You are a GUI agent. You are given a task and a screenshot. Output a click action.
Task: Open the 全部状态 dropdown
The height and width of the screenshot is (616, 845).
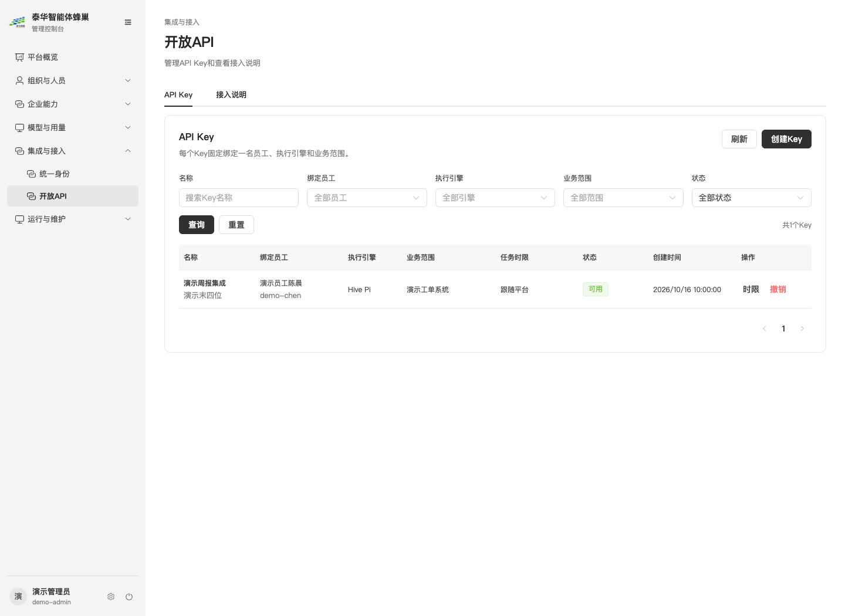(751, 198)
